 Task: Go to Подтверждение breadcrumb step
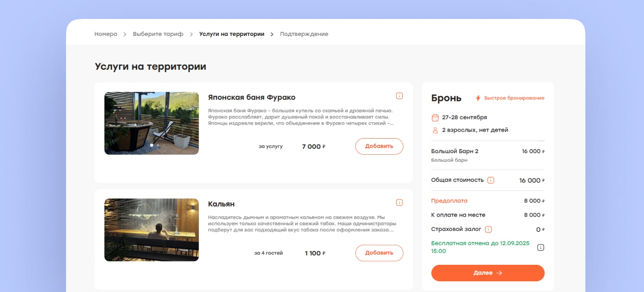[304, 34]
